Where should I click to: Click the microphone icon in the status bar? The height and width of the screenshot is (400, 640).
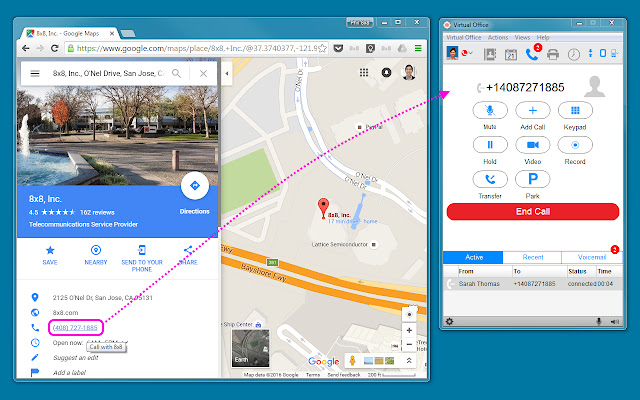(x=599, y=322)
